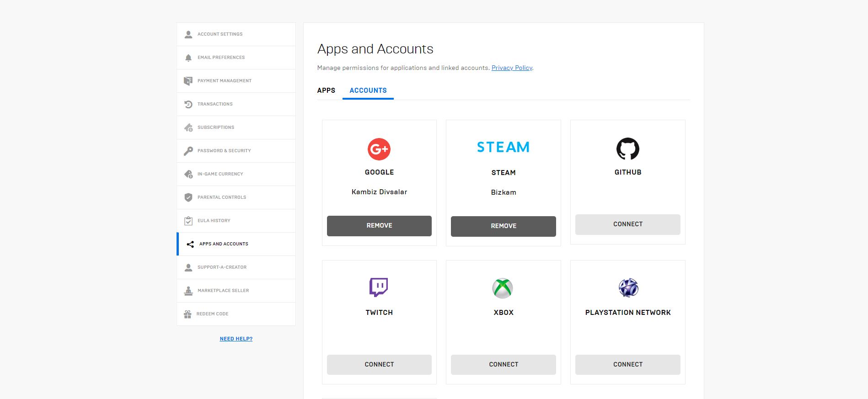
Task: Click the GOOGLE card title
Action: [379, 172]
